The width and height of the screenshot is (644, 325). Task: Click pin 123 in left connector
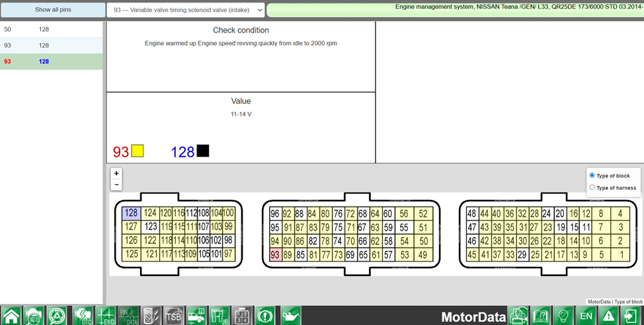tap(150, 226)
